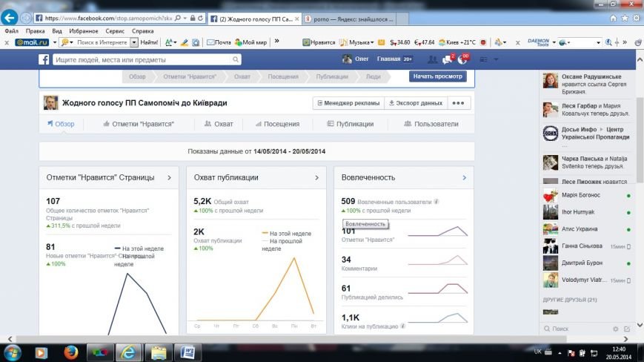Open Facebook friend requests icon
The width and height of the screenshot is (644, 362).
(x=432, y=59)
